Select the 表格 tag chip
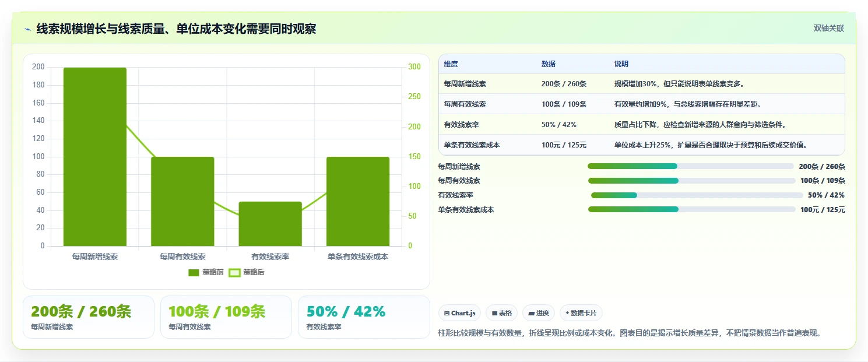868x362 pixels. pos(501,313)
